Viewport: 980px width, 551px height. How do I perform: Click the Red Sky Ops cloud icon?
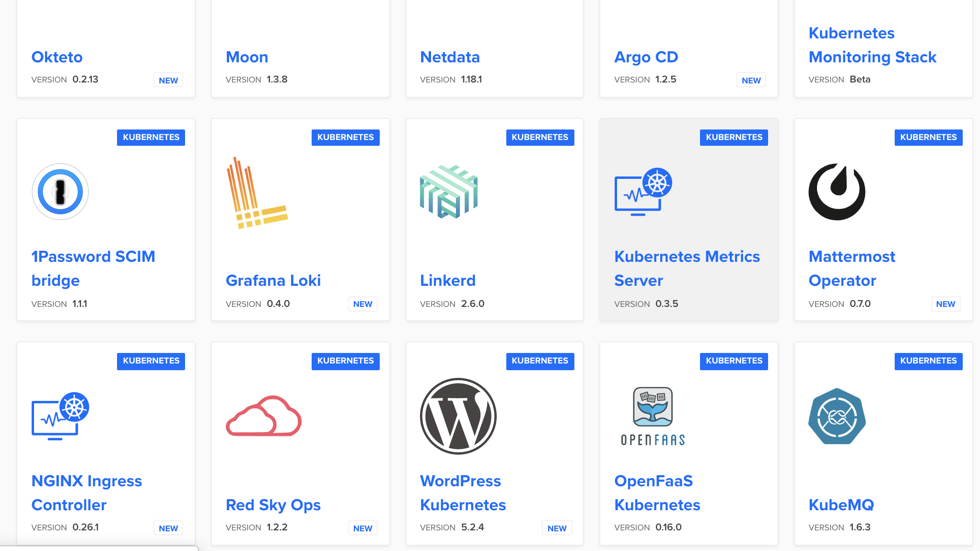[263, 416]
